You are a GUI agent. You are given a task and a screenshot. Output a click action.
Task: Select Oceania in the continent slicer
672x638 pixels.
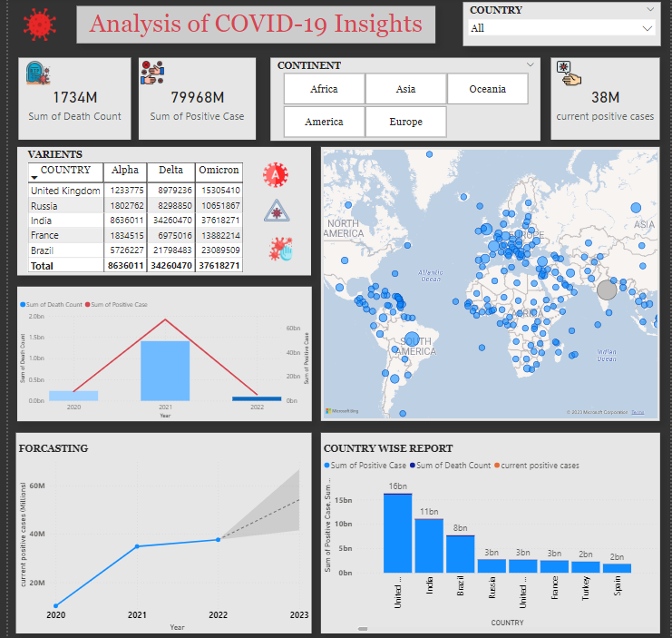click(x=488, y=89)
